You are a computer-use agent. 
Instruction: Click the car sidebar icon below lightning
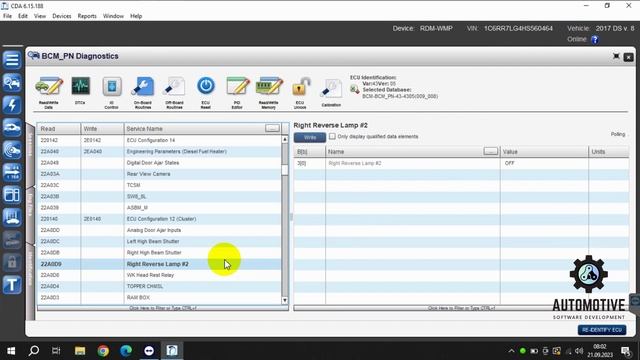pos(12,127)
